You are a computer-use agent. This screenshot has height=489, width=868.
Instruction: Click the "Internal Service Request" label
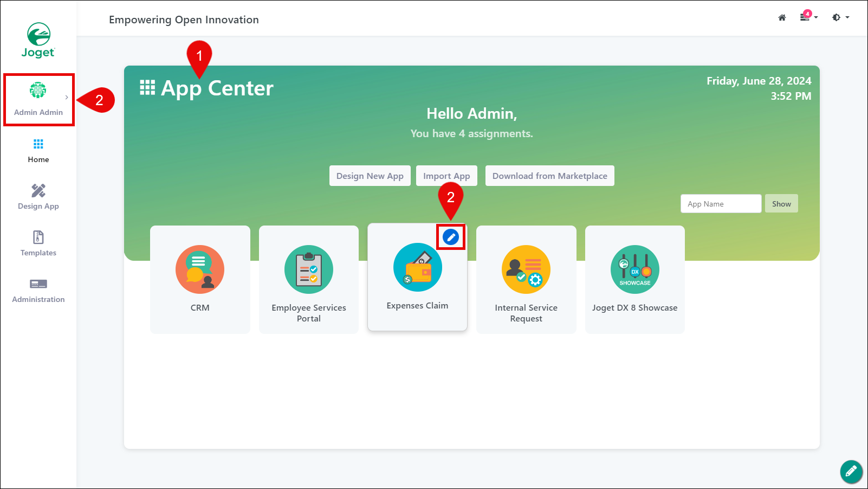click(x=526, y=313)
